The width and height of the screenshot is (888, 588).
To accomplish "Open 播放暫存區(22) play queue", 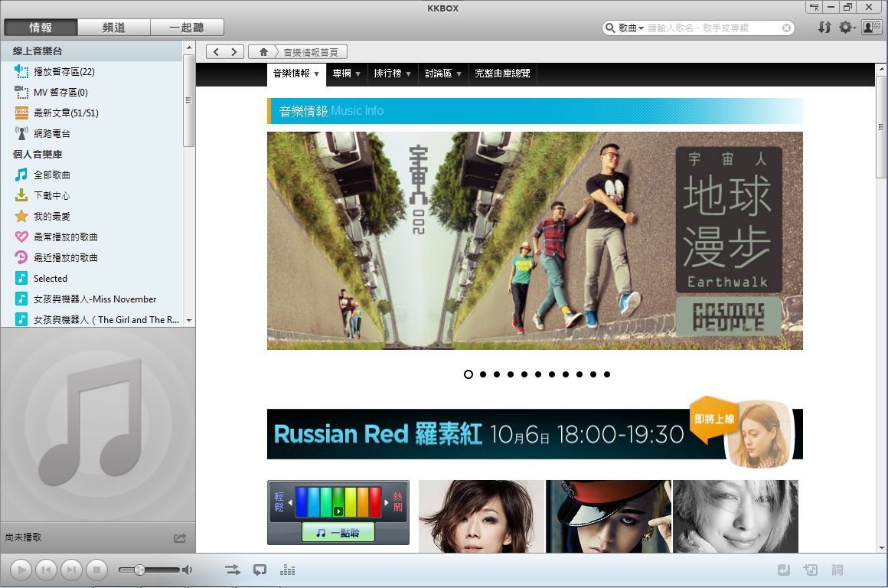I will [x=64, y=71].
